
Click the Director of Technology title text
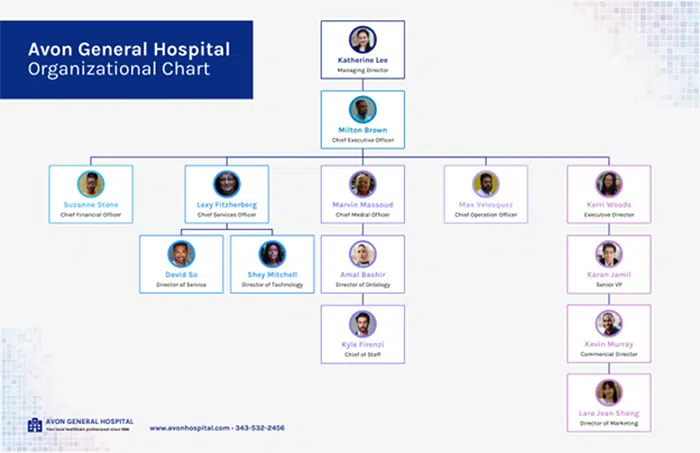point(272,284)
